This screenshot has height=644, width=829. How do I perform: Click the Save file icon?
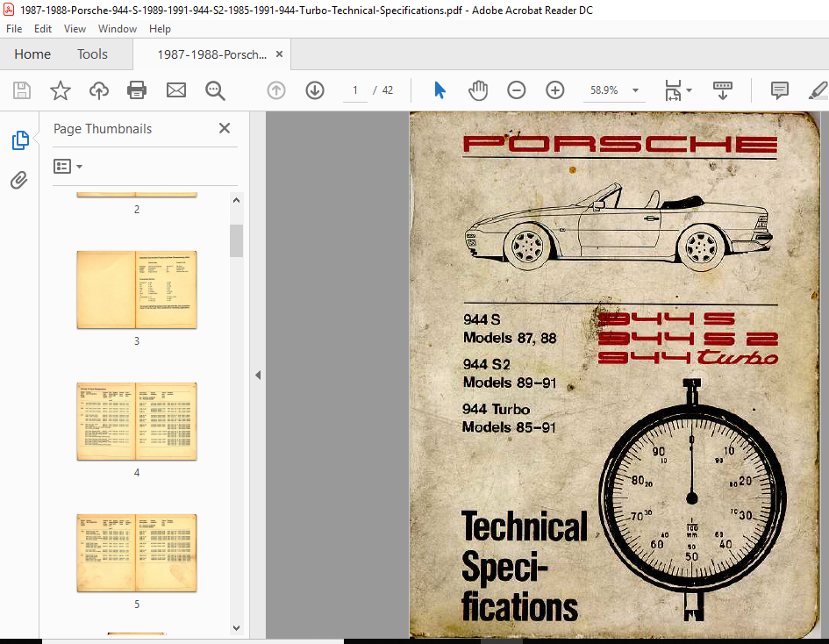22,90
